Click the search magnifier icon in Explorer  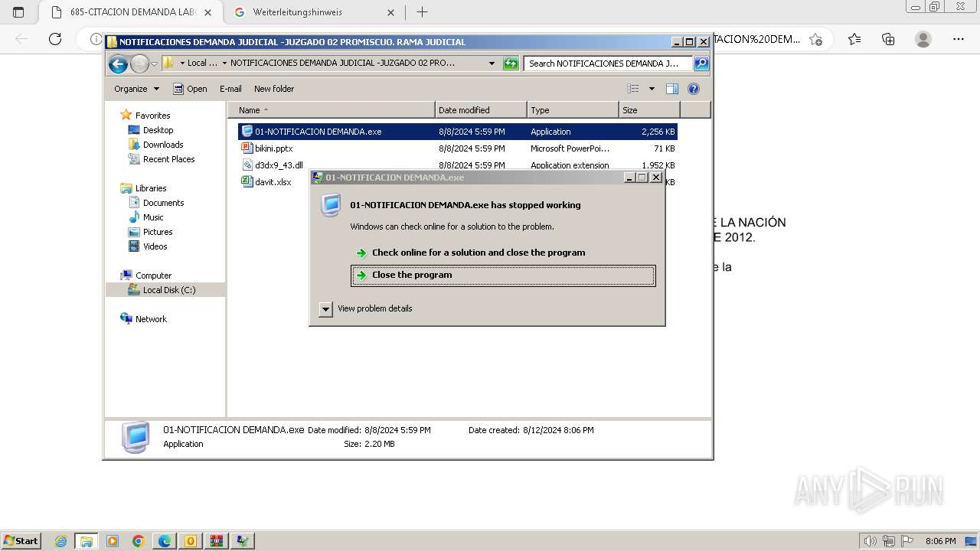pyautogui.click(x=701, y=64)
